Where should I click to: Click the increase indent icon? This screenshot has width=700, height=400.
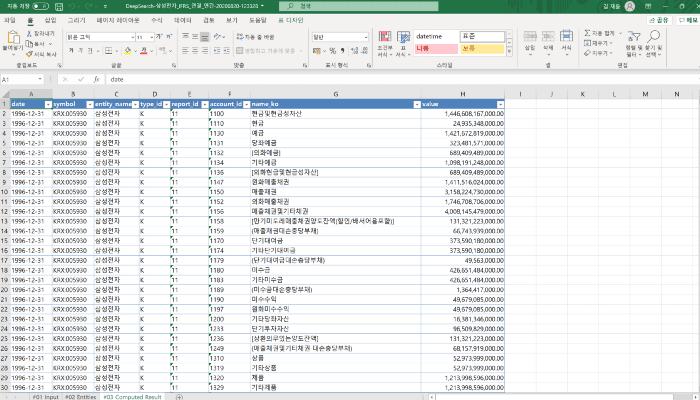click(x=226, y=51)
